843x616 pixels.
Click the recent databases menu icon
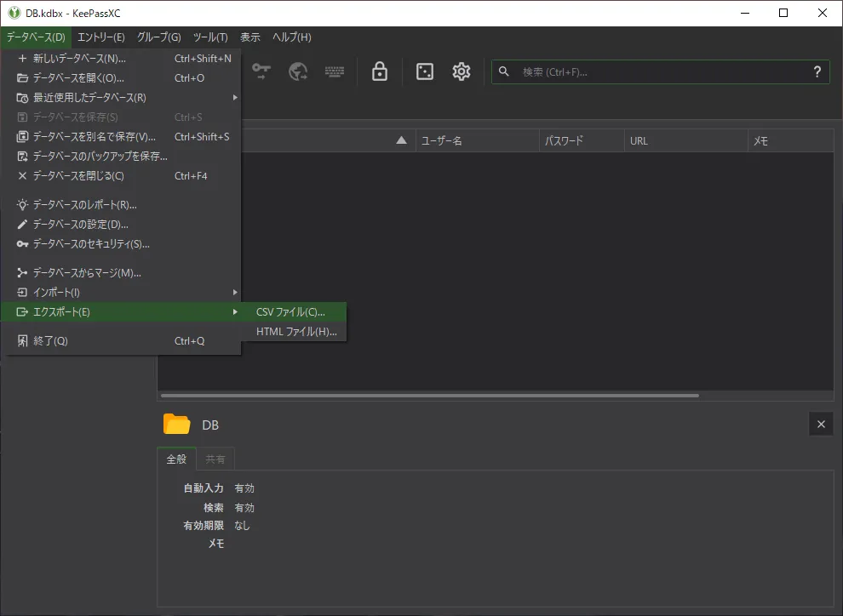(x=22, y=98)
